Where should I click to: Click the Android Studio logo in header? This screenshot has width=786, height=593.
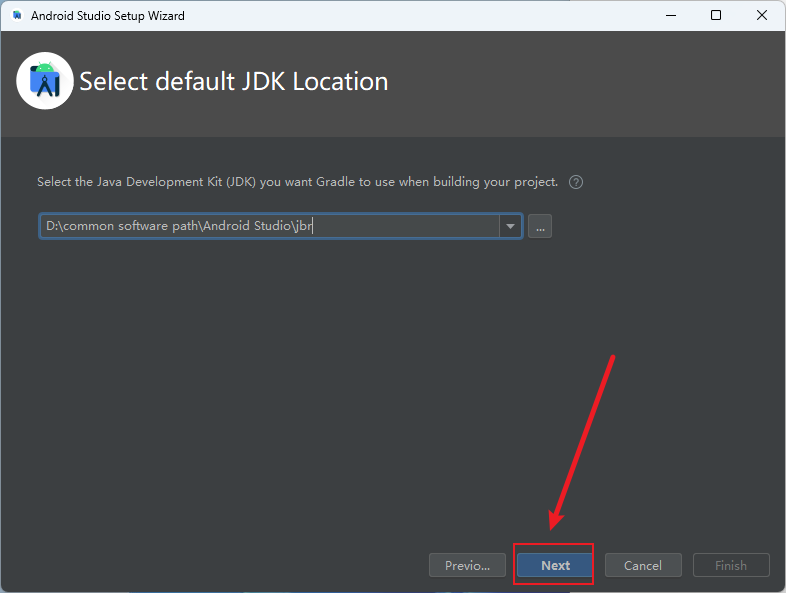[x=45, y=81]
